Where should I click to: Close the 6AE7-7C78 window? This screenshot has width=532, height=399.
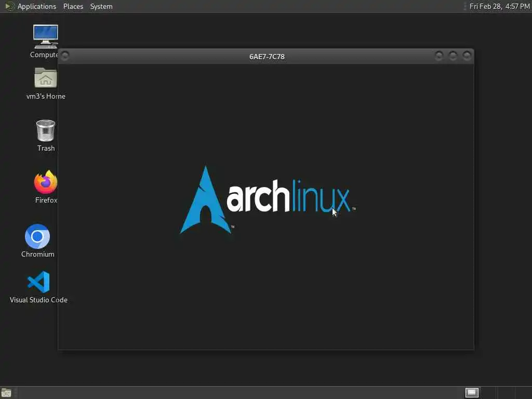click(467, 55)
